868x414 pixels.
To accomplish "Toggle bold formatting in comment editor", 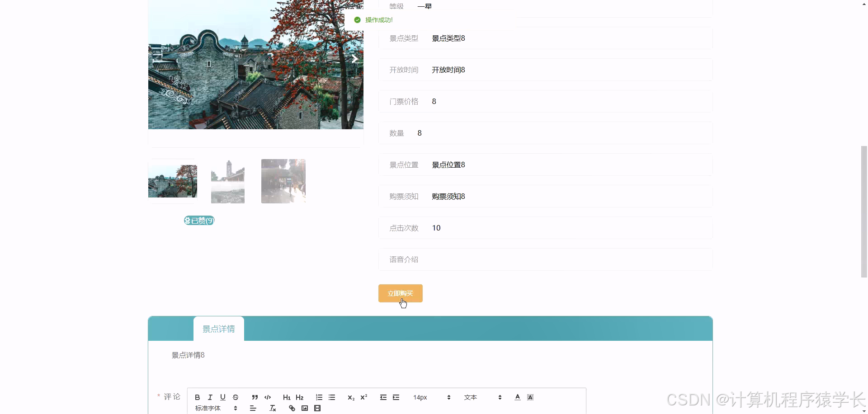I will click(197, 397).
